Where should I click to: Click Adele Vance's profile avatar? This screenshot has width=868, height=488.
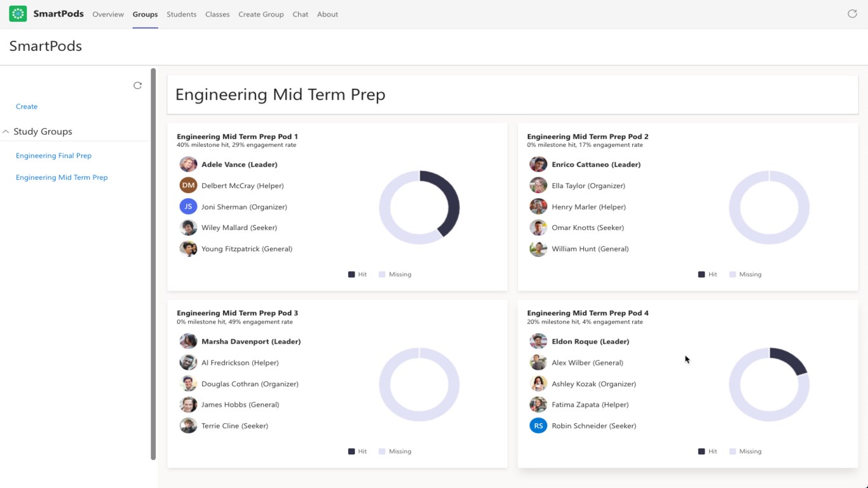[x=188, y=165]
